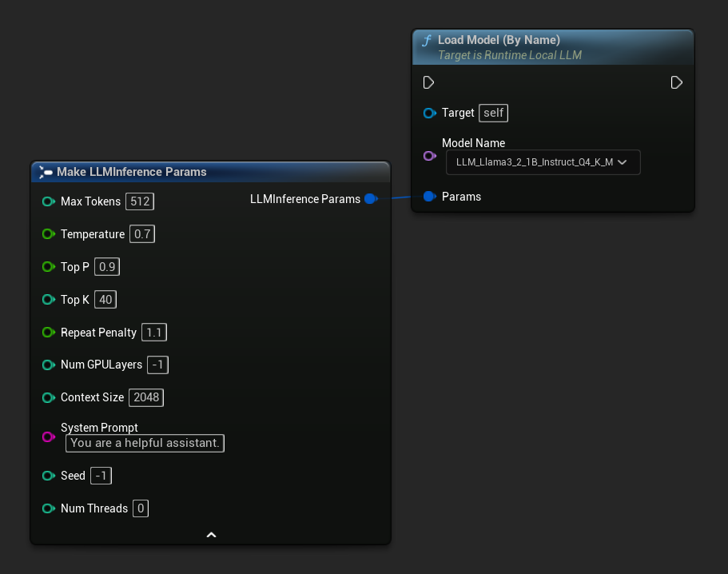This screenshot has width=728, height=574.
Task: Click the LLMInference Params output pin
Action: (x=370, y=199)
